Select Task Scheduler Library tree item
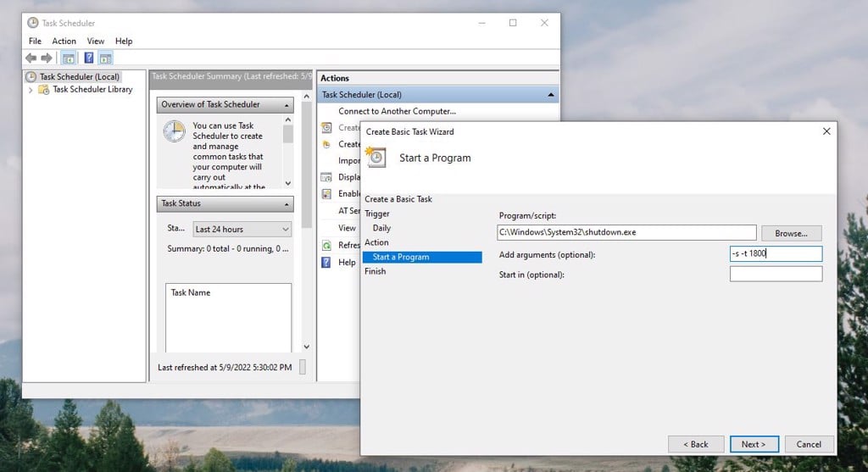 [x=92, y=89]
